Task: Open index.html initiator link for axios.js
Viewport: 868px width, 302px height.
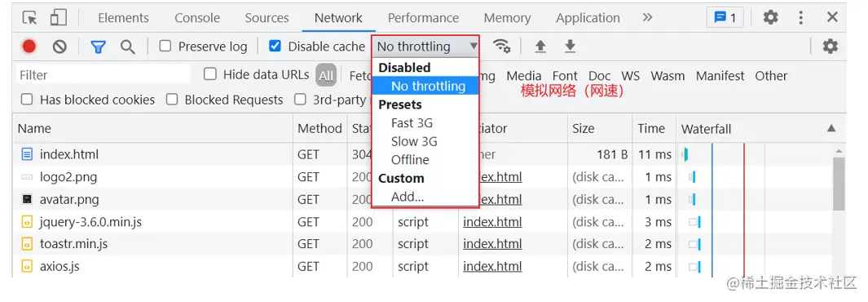Action: pos(492,267)
